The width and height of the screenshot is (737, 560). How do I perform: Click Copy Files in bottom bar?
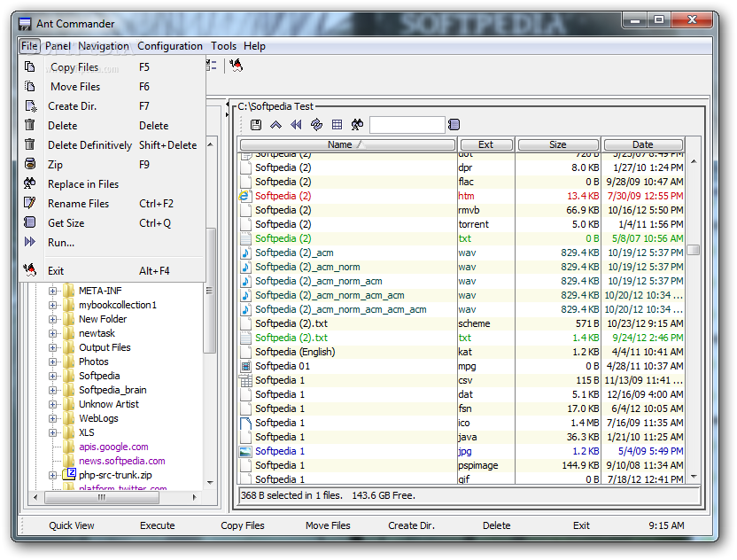click(243, 525)
